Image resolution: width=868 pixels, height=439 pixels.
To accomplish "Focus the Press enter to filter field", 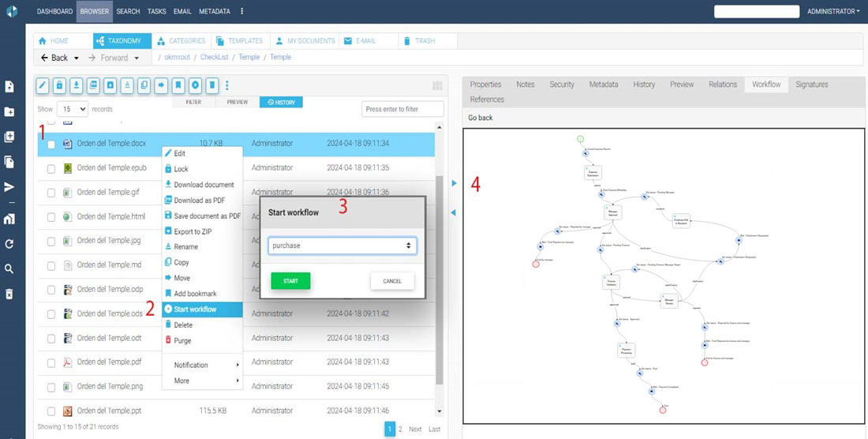I will click(402, 109).
